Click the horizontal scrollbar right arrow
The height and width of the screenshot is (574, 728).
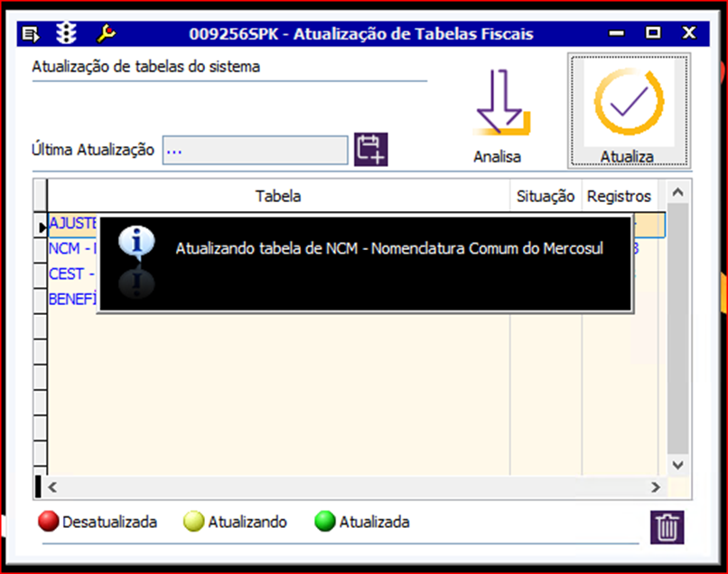(656, 487)
